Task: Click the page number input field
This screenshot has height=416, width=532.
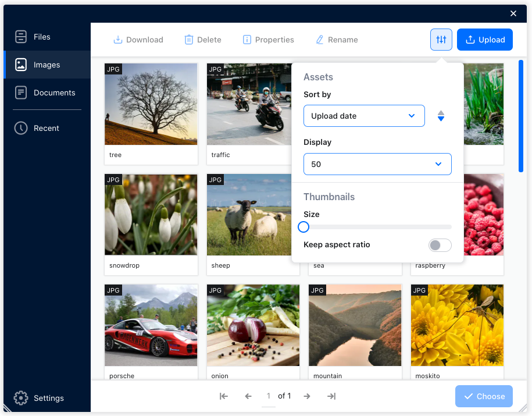Action: pyautogui.click(x=269, y=396)
